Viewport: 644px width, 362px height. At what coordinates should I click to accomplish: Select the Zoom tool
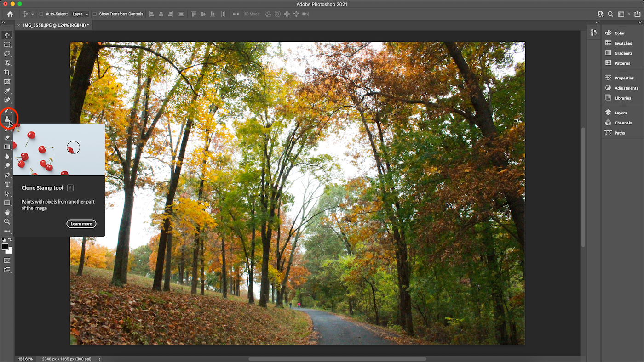7,221
